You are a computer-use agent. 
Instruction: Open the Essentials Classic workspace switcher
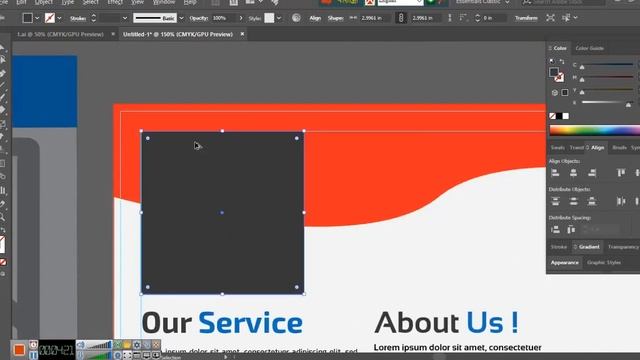click(x=482, y=2)
